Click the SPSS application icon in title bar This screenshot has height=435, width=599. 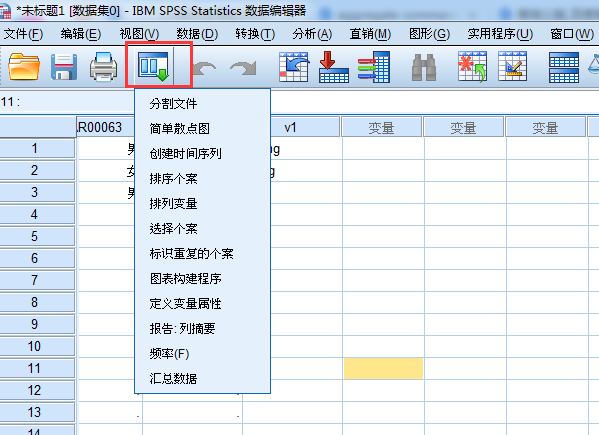(5, 11)
